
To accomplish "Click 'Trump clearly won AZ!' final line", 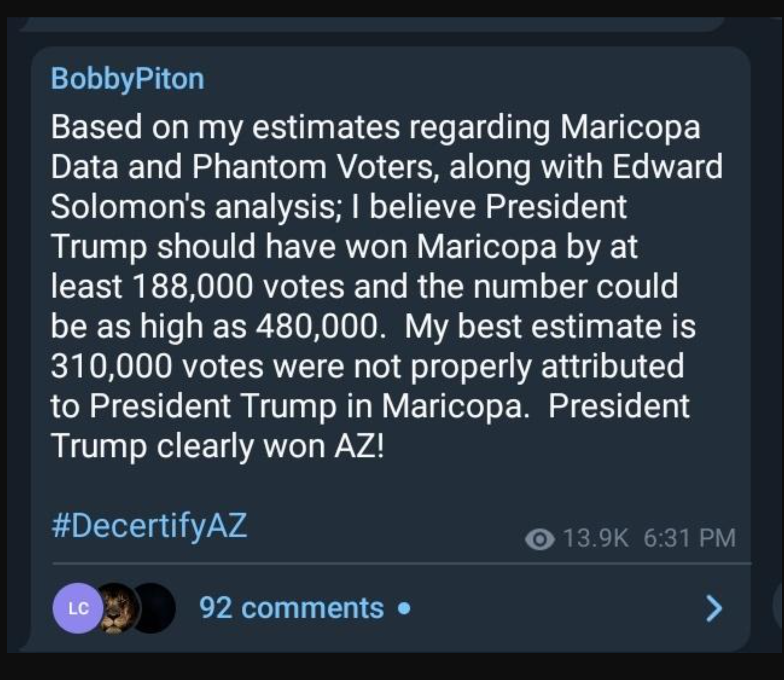I will 218,446.
